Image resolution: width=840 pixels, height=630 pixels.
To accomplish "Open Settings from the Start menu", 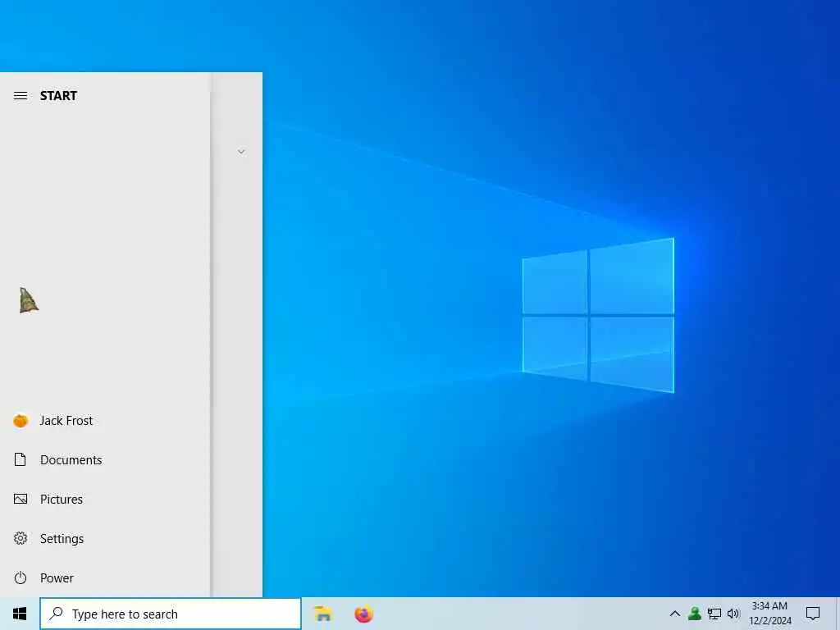I will pos(105,538).
